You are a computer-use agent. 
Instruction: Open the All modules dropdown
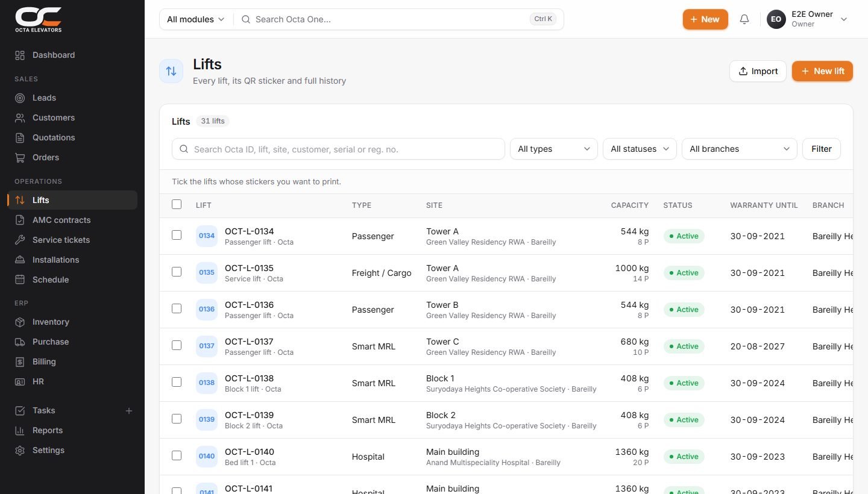click(x=196, y=19)
